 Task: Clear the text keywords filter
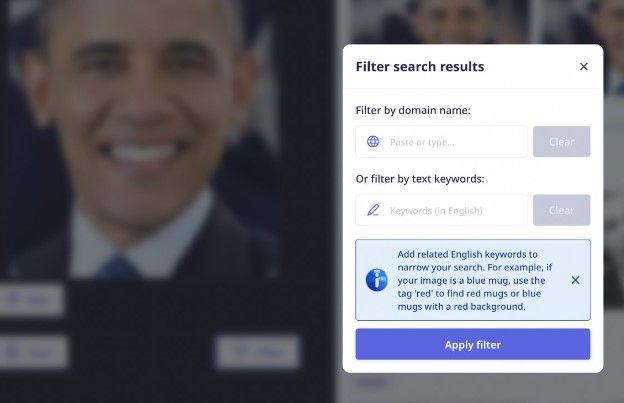click(562, 210)
